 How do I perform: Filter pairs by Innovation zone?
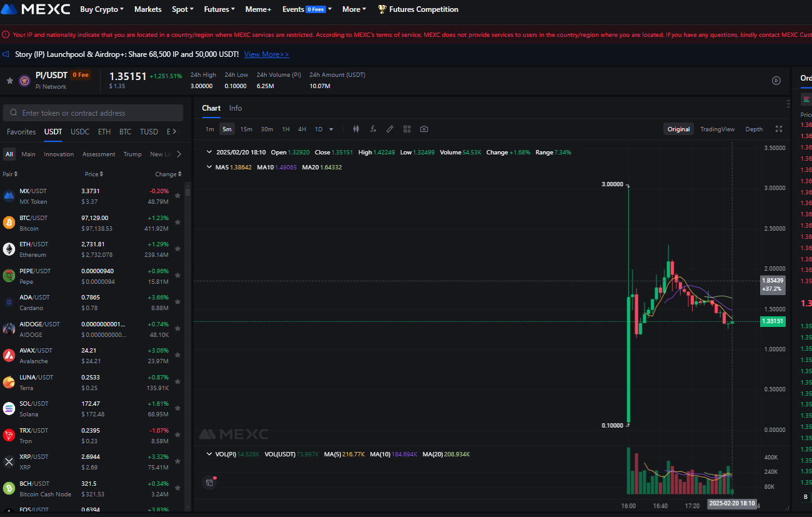click(x=59, y=154)
